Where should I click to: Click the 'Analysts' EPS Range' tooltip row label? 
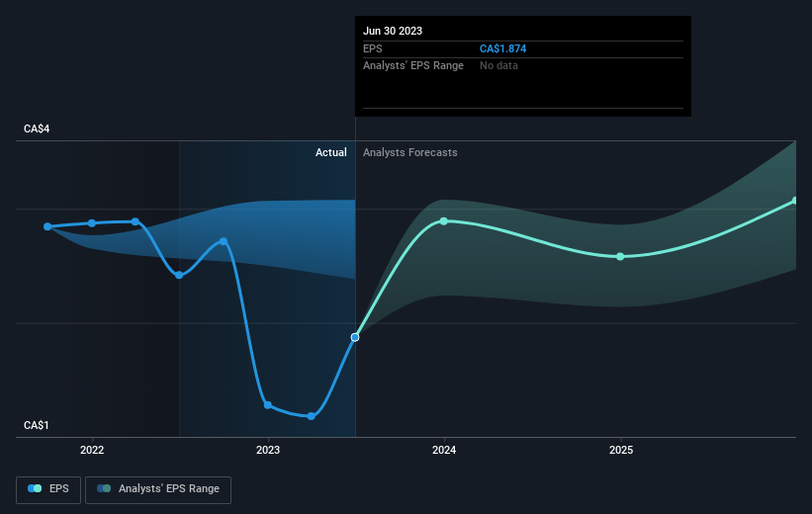coord(413,66)
